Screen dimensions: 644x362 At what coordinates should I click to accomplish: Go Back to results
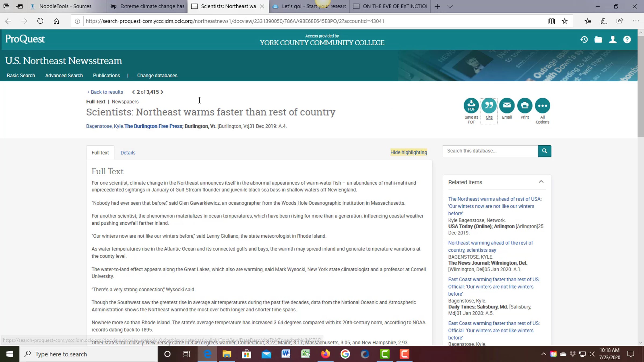pos(105,92)
